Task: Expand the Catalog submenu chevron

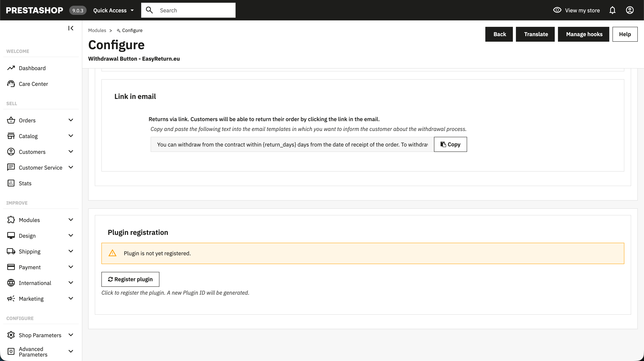Action: [71, 136]
